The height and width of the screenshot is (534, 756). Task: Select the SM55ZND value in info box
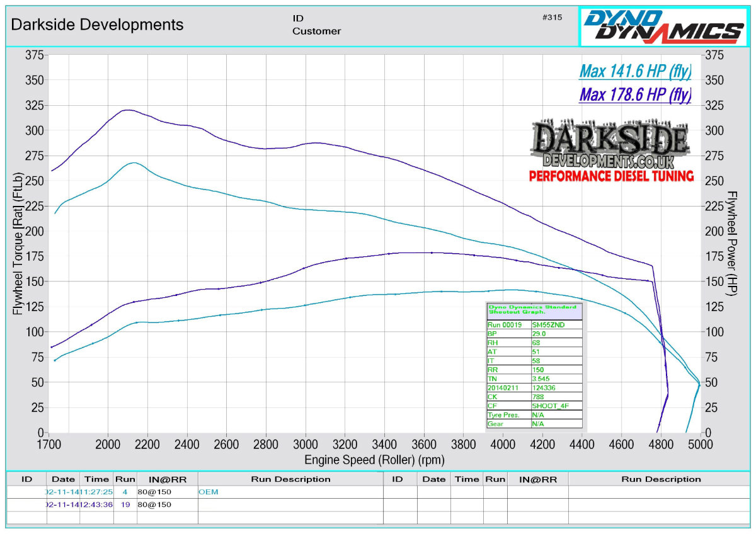[x=546, y=324]
